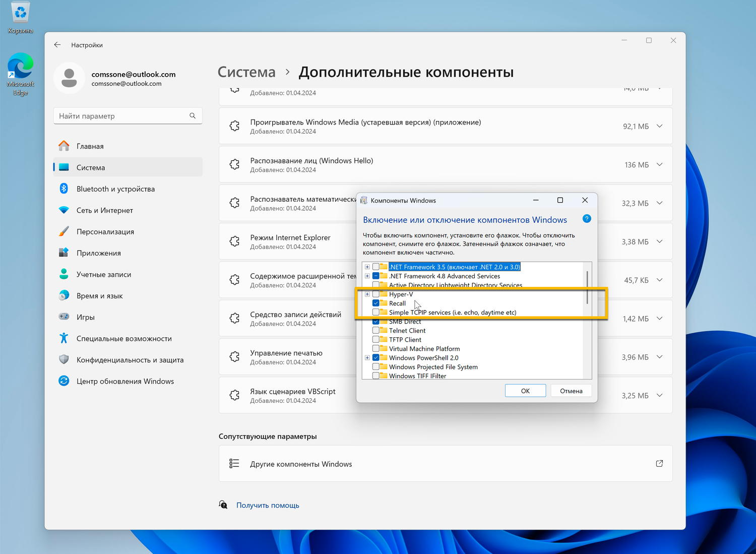Click the external link icon for Другие компоненты

(659, 463)
